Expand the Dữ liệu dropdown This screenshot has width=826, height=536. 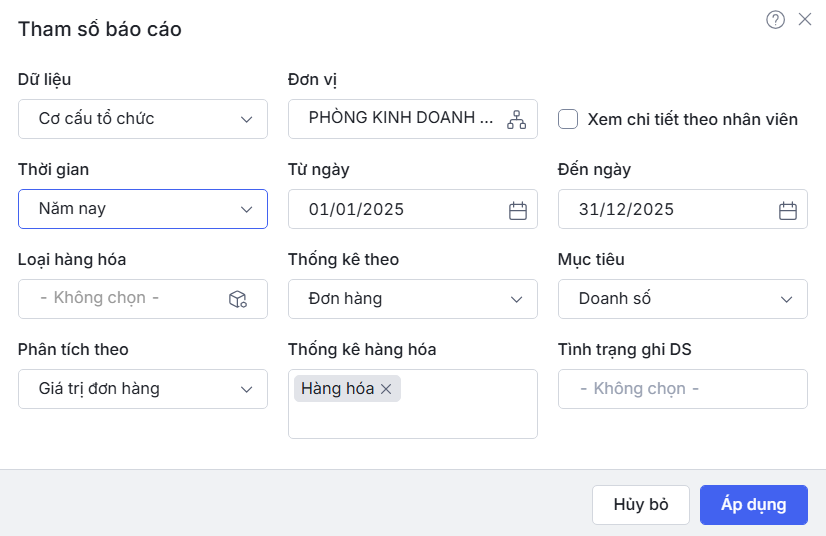tap(143, 119)
